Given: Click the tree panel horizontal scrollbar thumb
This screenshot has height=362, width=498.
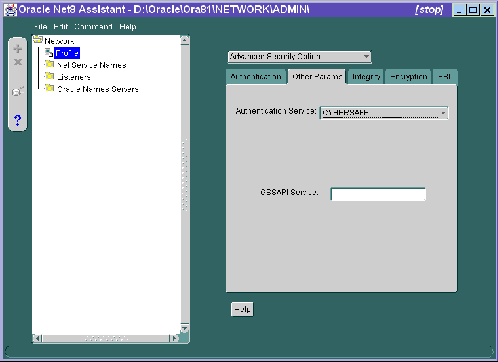Looking at the screenshot, I should (106, 339).
